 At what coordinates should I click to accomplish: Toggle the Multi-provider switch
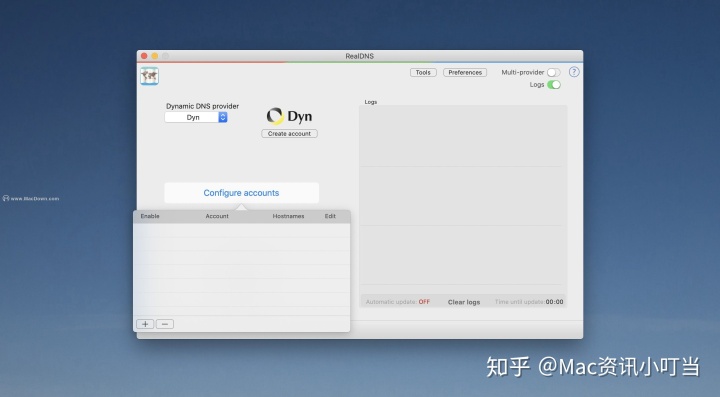554,73
